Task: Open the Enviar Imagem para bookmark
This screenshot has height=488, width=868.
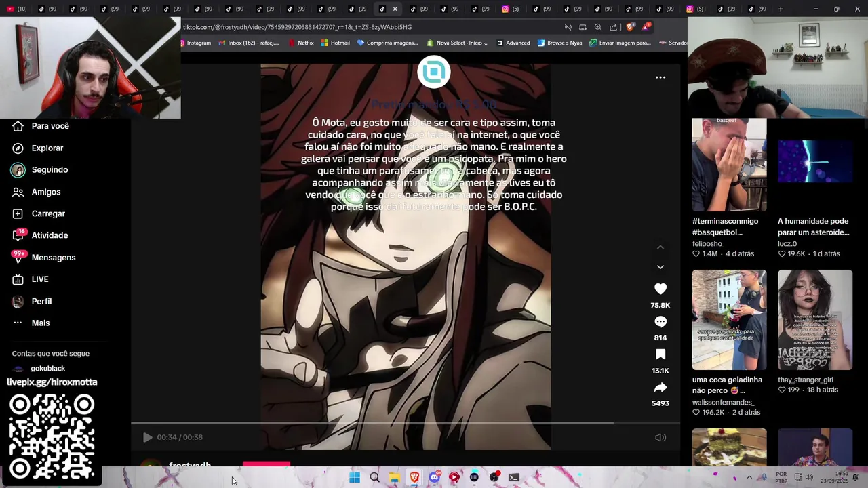Action: pos(620,43)
